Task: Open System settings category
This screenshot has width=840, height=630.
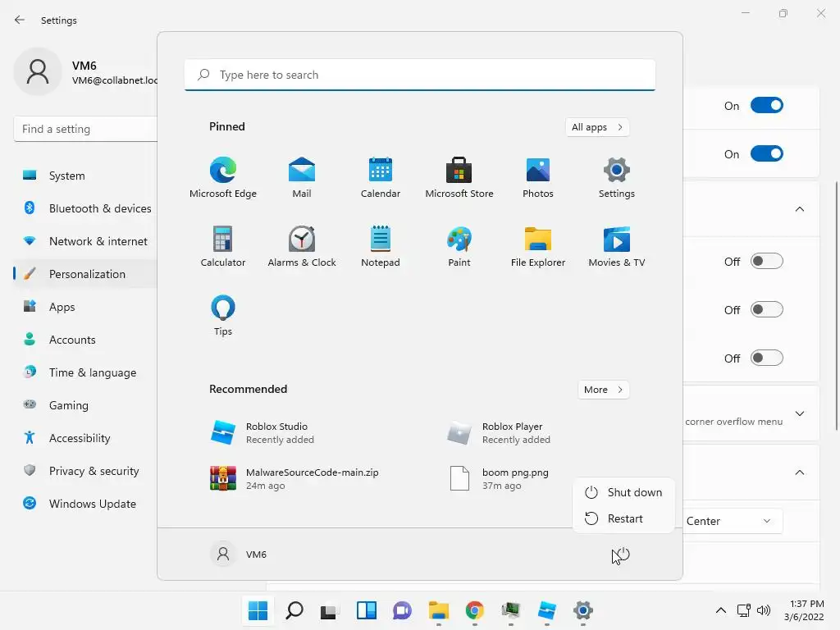Action: 85,176
